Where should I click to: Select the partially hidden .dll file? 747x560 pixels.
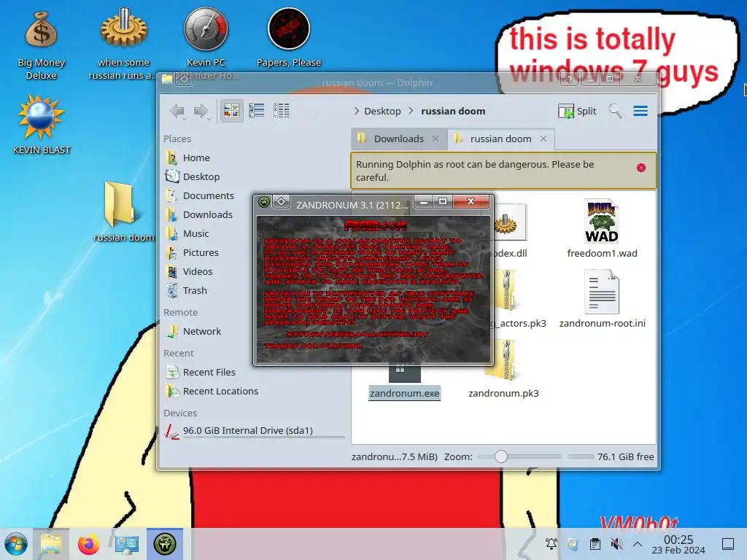point(510,230)
